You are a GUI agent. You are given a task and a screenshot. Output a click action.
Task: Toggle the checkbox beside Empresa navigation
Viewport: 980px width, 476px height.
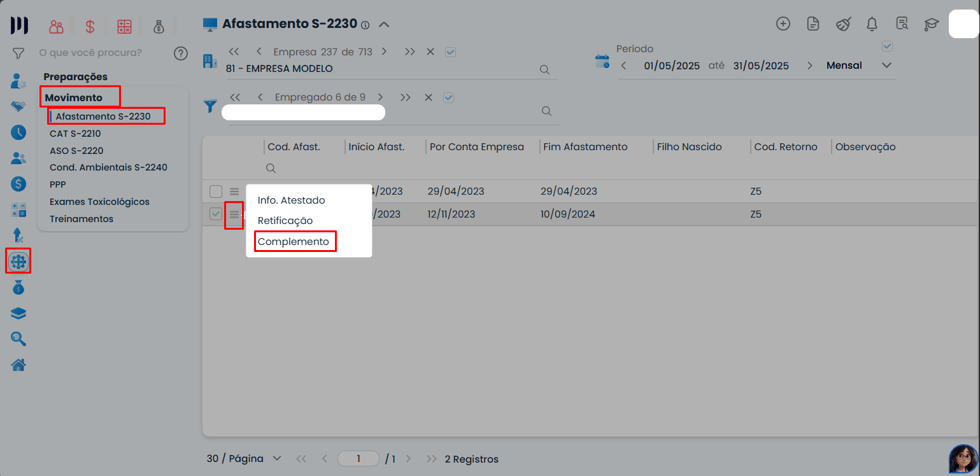tap(450, 52)
